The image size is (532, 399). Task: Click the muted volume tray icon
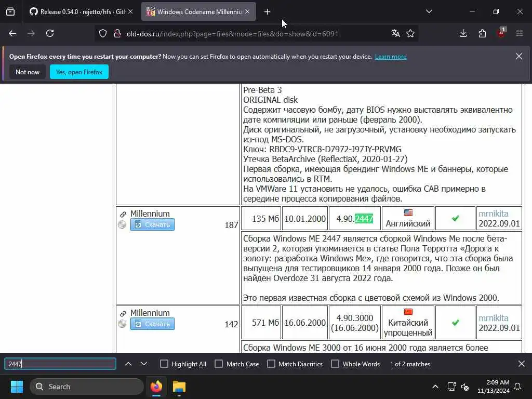tap(465, 387)
